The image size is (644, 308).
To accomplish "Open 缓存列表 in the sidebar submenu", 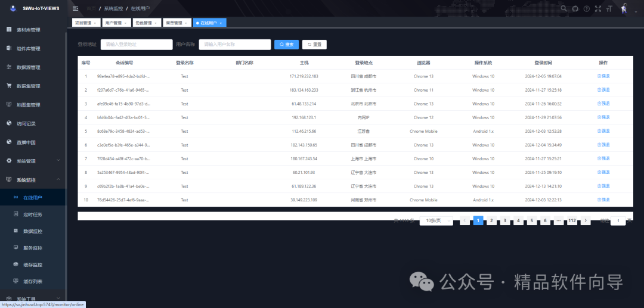I will (33, 281).
